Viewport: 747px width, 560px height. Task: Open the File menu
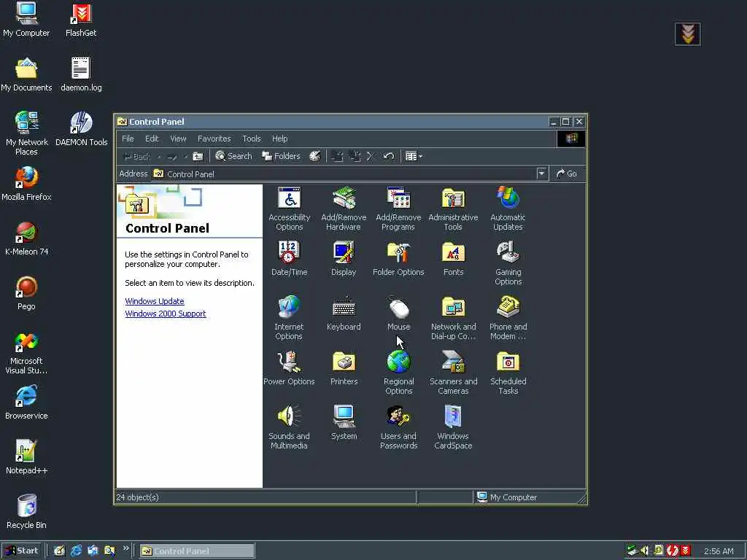coord(128,139)
